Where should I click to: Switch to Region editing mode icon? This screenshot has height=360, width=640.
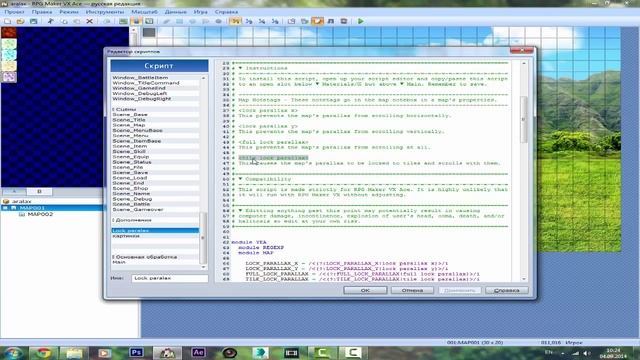coord(149,21)
